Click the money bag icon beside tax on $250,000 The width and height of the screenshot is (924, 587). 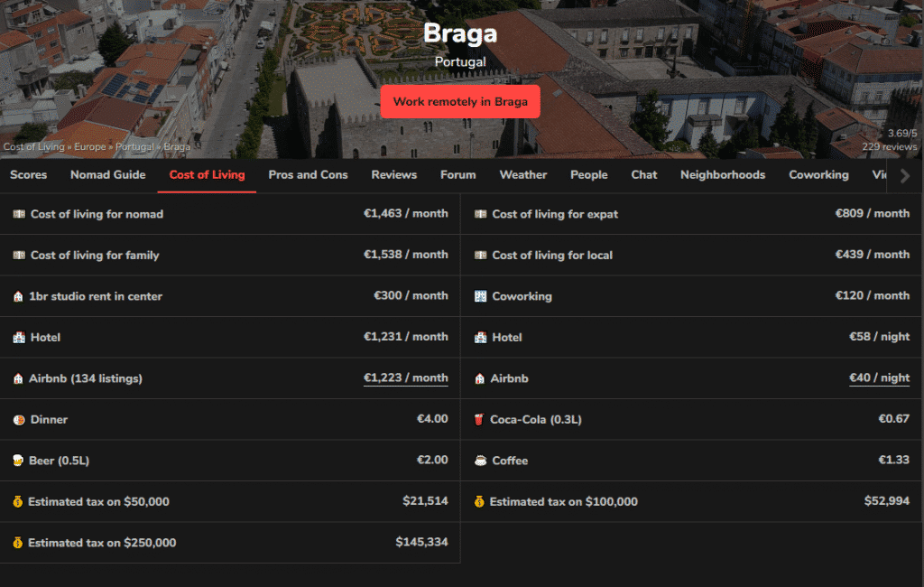18,543
